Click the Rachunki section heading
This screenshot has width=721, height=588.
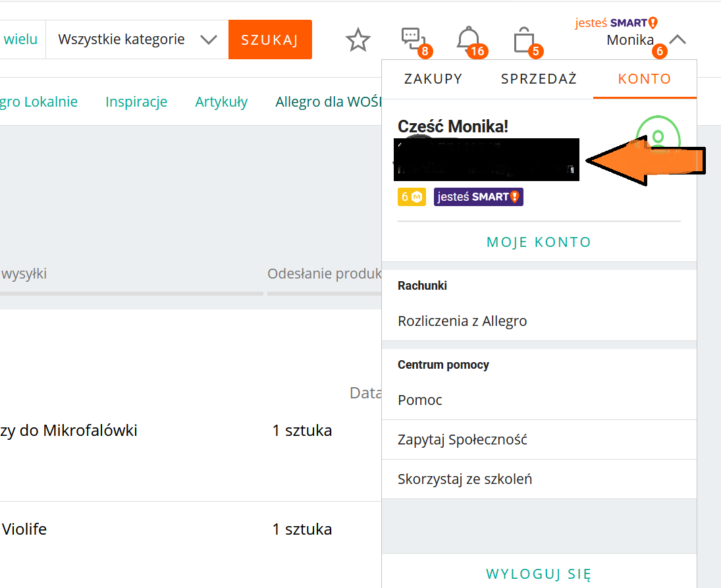point(422,286)
